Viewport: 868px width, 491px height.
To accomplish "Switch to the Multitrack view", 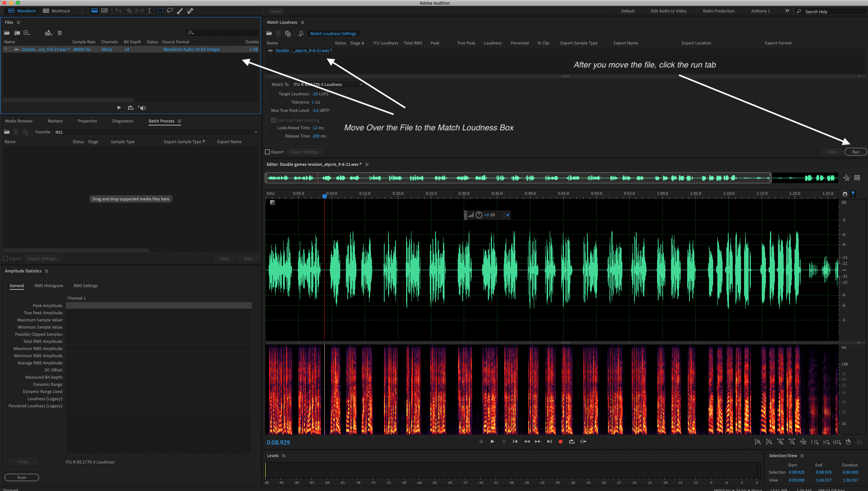I will coord(57,11).
